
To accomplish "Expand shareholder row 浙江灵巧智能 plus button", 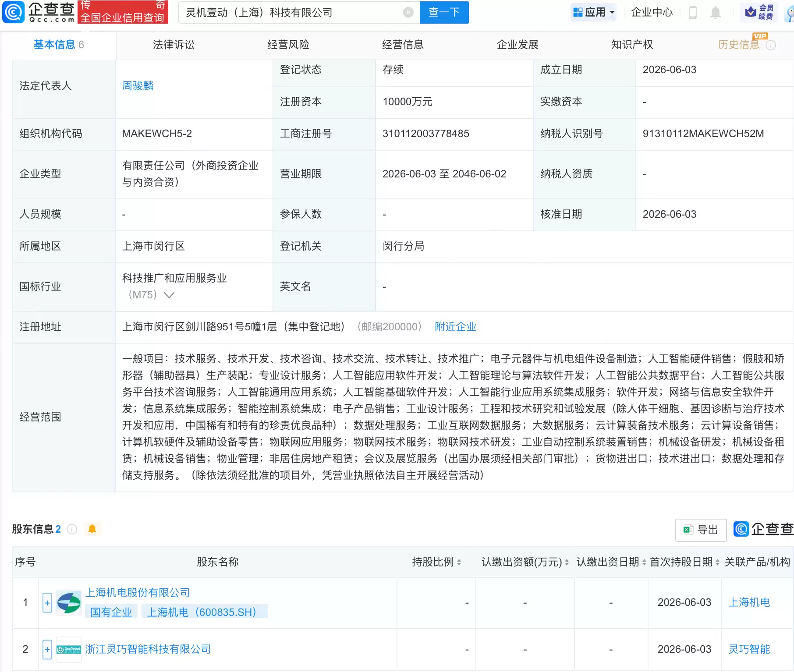I will coord(47,649).
